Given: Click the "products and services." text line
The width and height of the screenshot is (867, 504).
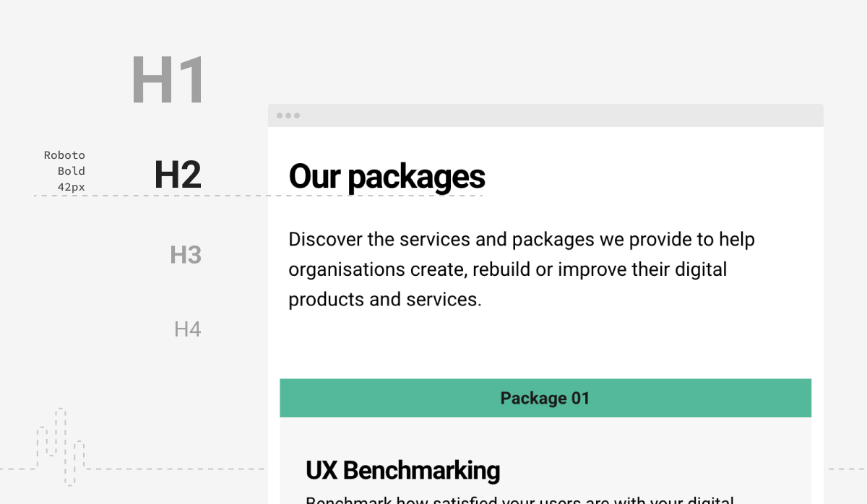Looking at the screenshot, I should click(x=384, y=299).
